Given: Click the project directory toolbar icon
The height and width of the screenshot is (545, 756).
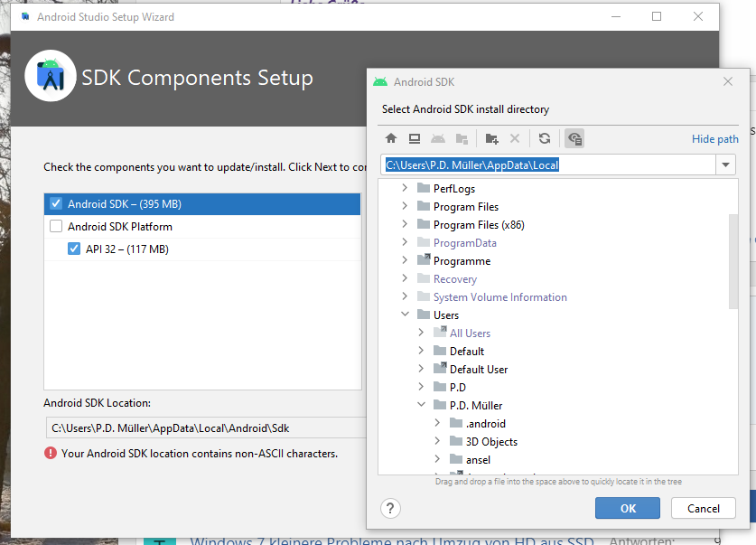Looking at the screenshot, I should click(462, 139).
